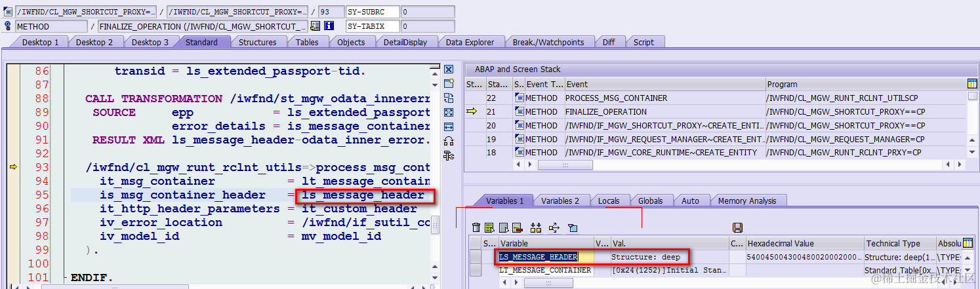Click the debugger settings icon beside METHOD field
980x289 pixels.
click(x=8, y=26)
